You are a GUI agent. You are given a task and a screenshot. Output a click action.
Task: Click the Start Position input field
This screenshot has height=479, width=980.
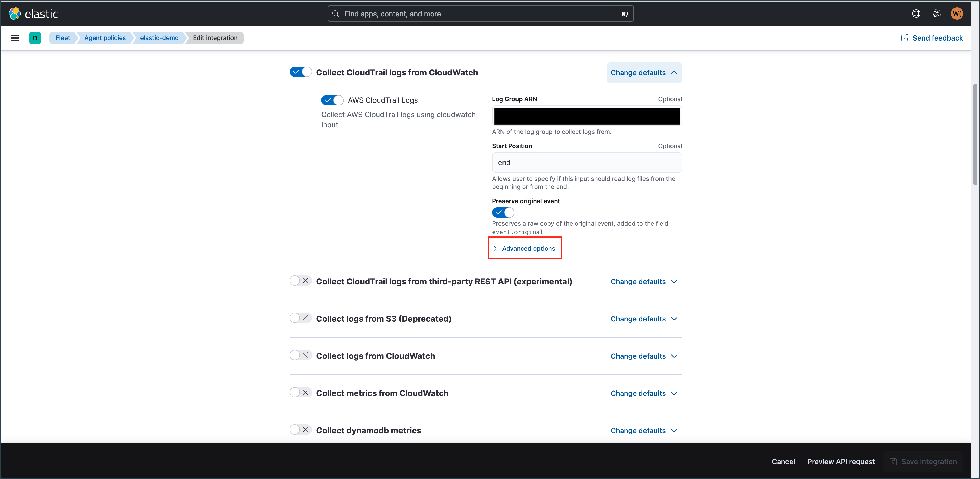tap(587, 162)
